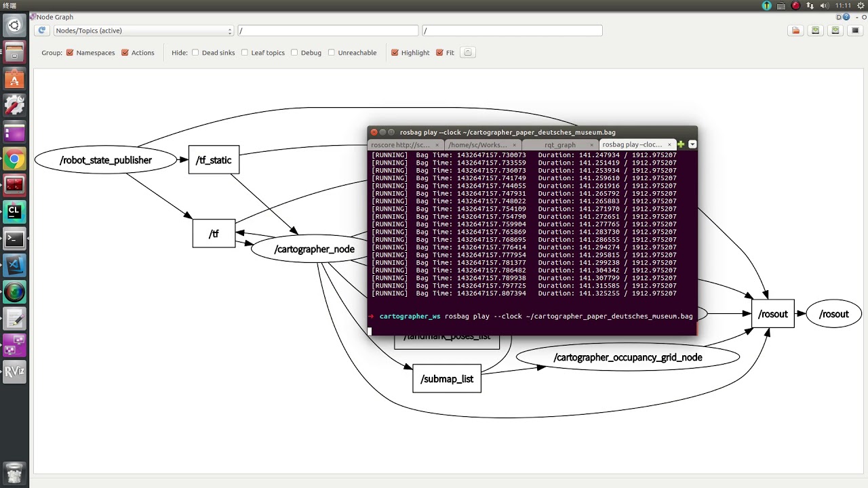This screenshot has width=868, height=488.
Task: Open the Nodes/Topics (active) dropdown
Action: point(144,30)
